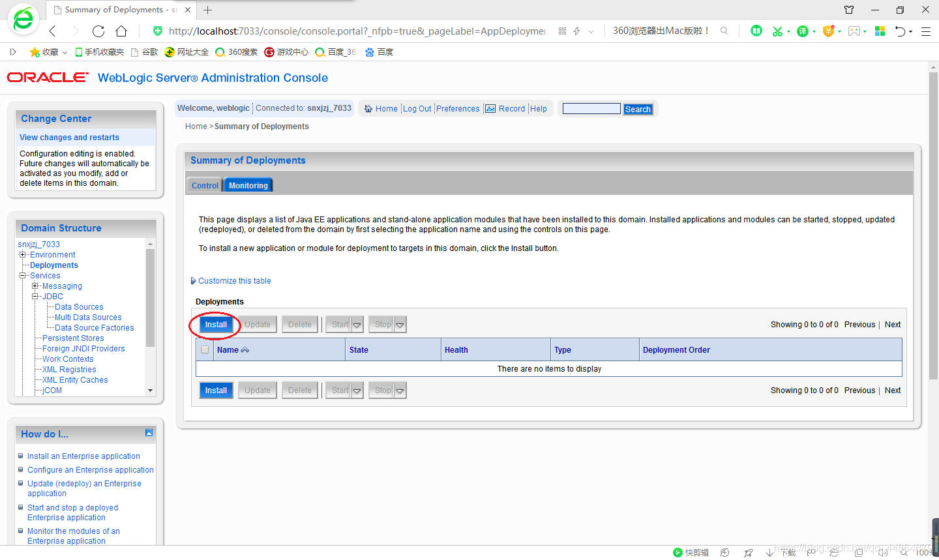939x560 pixels.
Task: Open the bottom Start dropdown arrow
Action: click(357, 391)
